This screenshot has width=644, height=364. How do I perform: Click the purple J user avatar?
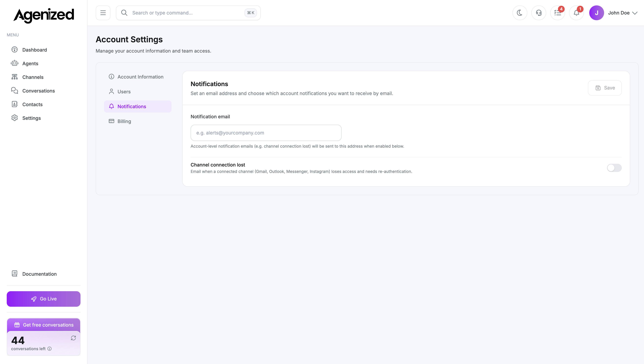[x=597, y=13]
